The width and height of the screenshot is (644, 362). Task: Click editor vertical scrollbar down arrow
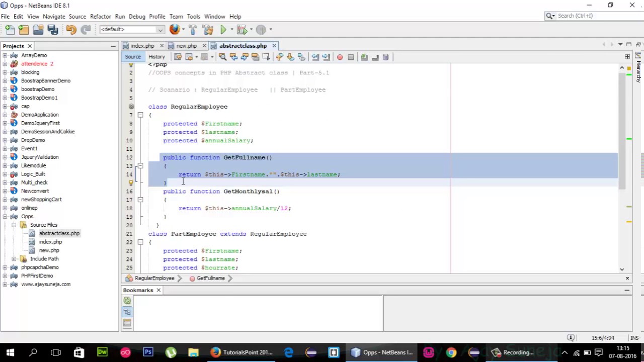pos(622,270)
